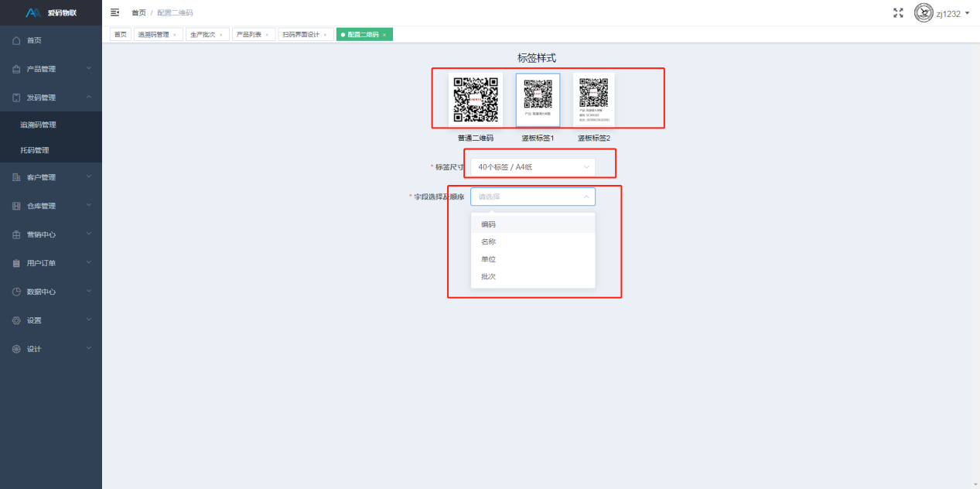The image size is (980, 489).
Task: Click the 数据中心 pie chart icon
Action: tap(16, 292)
